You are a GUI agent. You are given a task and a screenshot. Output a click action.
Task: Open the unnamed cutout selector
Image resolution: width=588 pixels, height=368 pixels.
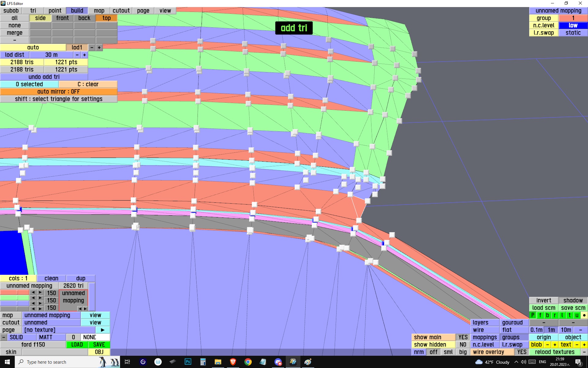(51, 322)
